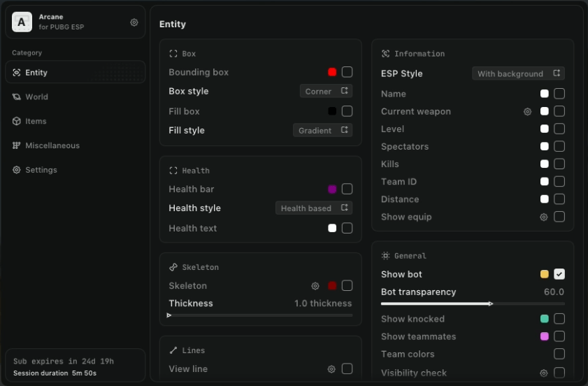Go to the Settings category
This screenshot has width=588, height=386.
41,170
